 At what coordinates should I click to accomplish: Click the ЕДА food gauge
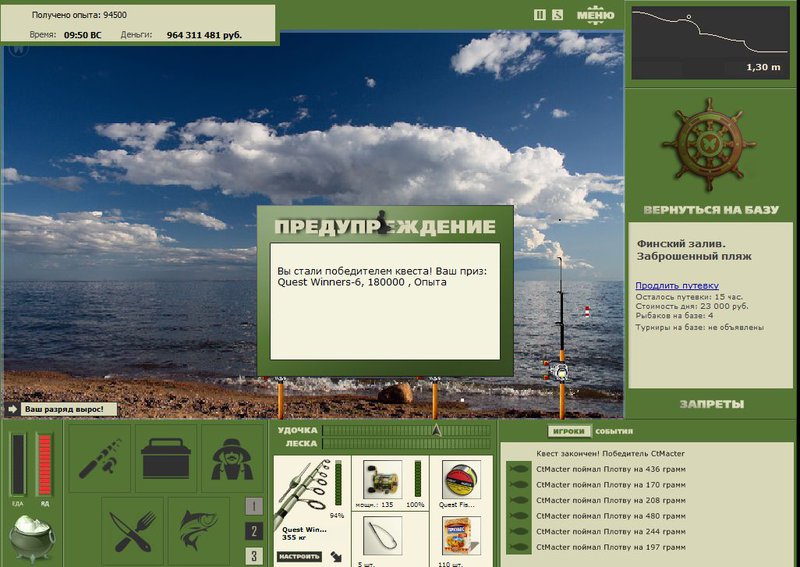[x=18, y=464]
